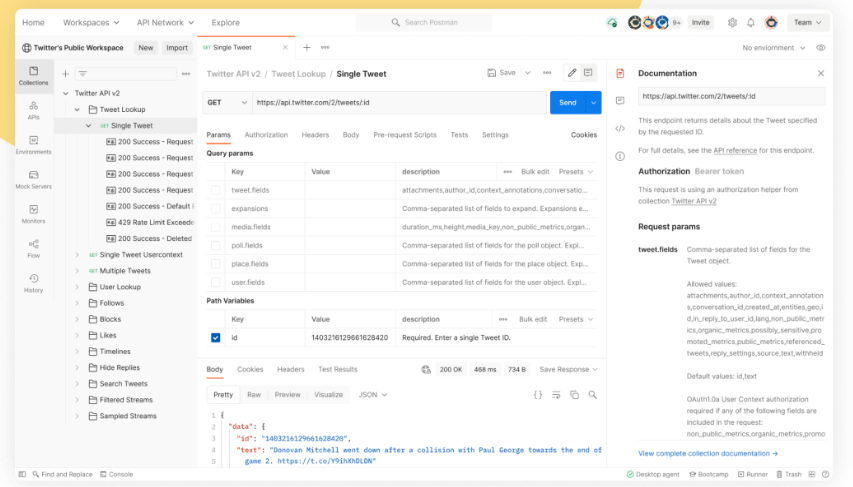The height and width of the screenshot is (487, 853).
Task: Click the filter icon in collections search
Action: (83, 73)
